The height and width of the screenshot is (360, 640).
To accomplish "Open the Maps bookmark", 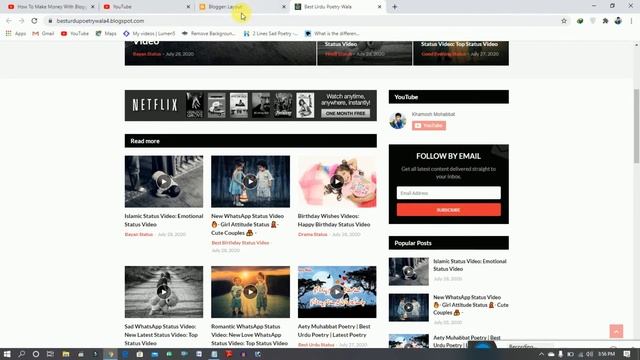I will point(106,33).
